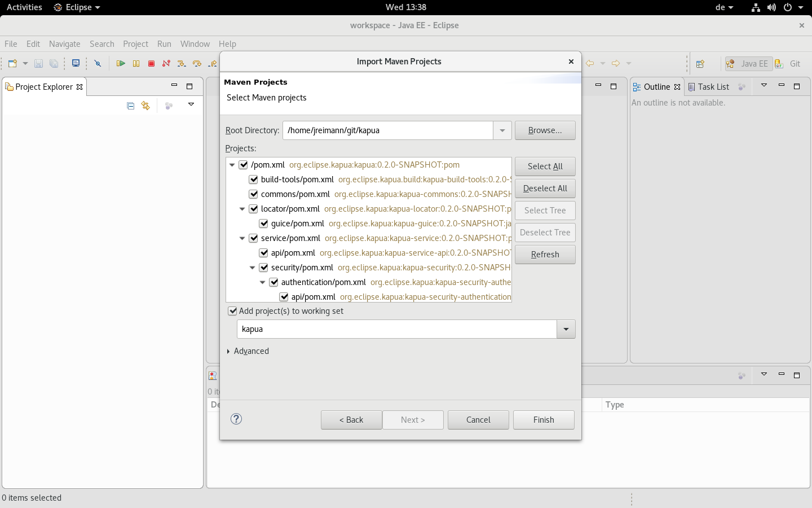
Task: Click the Finish button
Action: point(543,419)
